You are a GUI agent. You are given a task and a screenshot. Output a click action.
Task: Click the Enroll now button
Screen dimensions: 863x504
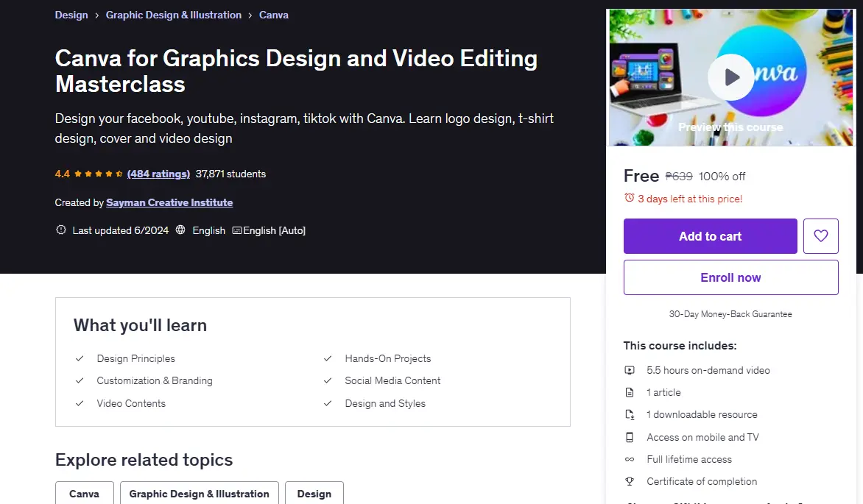730,277
